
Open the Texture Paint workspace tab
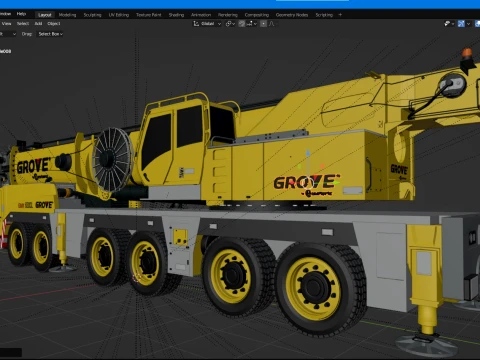point(149,15)
